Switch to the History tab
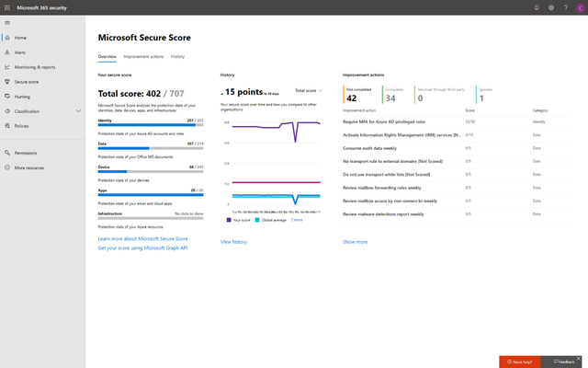588x368 pixels. point(177,57)
